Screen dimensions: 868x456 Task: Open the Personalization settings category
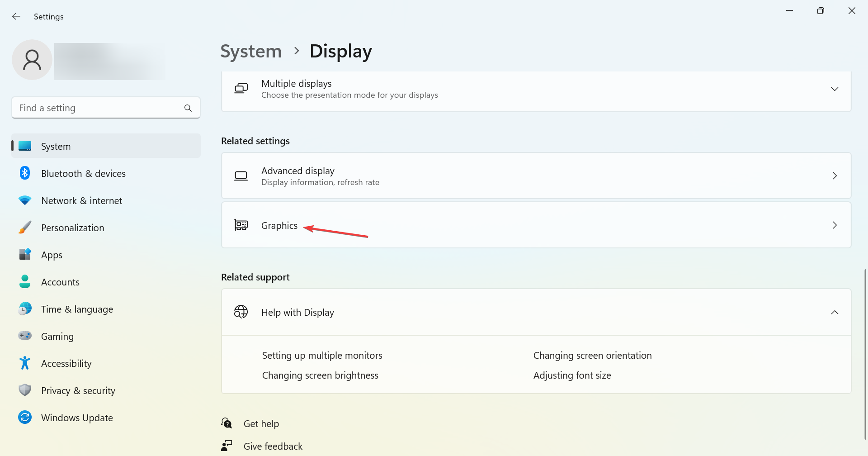[72, 228]
